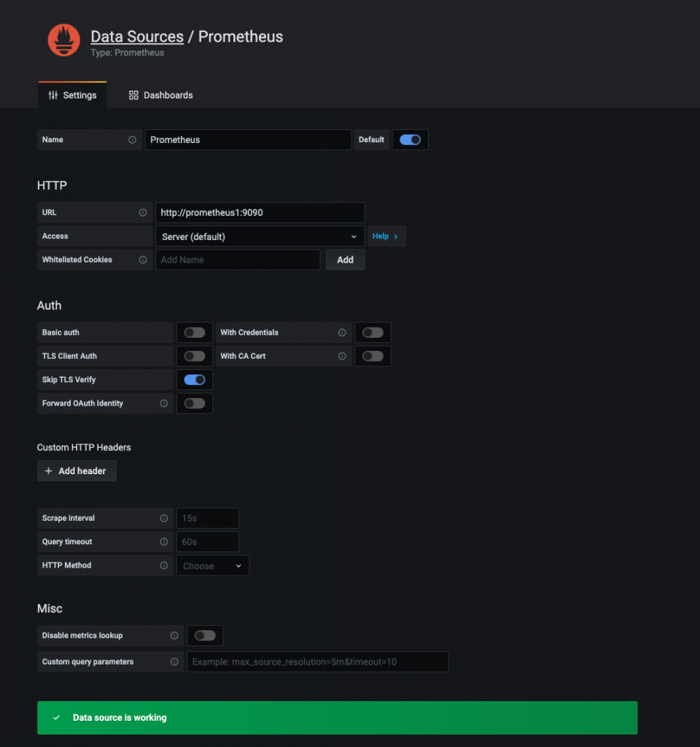Viewport: 700px width, 747px height.
Task: Click the Scrape interval info icon
Action: pyautogui.click(x=164, y=518)
